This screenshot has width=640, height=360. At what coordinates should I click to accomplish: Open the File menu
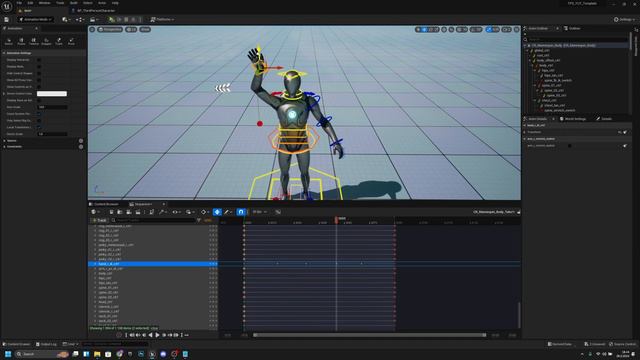(19, 3)
